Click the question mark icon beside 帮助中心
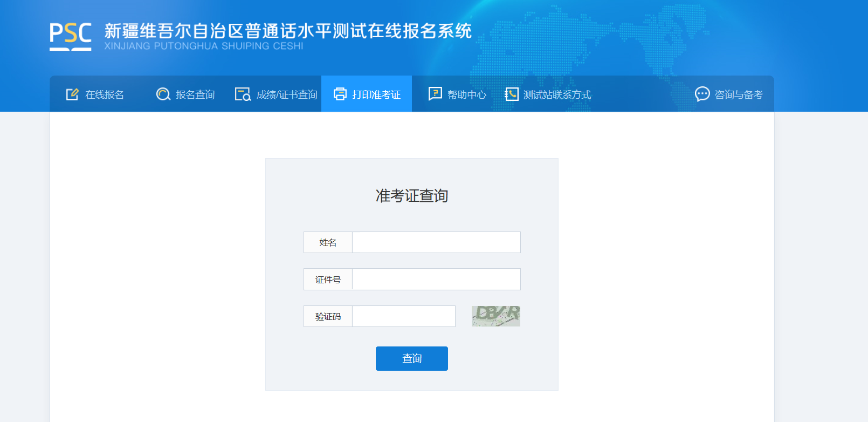 pos(435,94)
